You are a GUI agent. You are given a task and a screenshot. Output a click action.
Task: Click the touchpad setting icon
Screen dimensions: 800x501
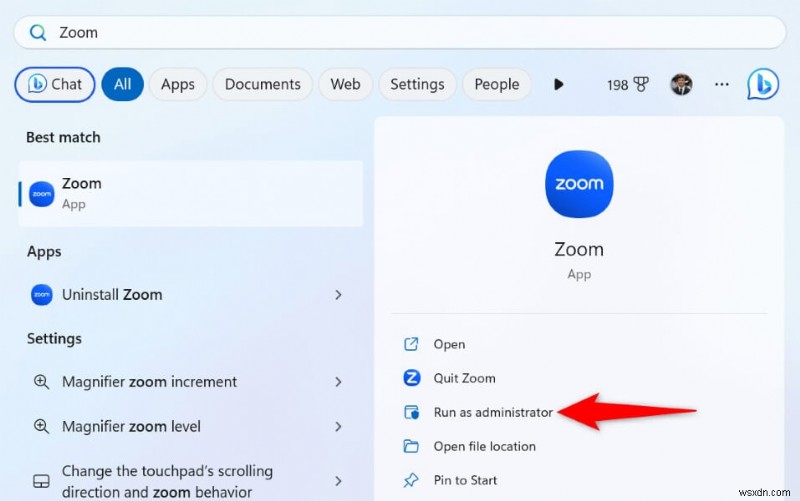[41, 481]
